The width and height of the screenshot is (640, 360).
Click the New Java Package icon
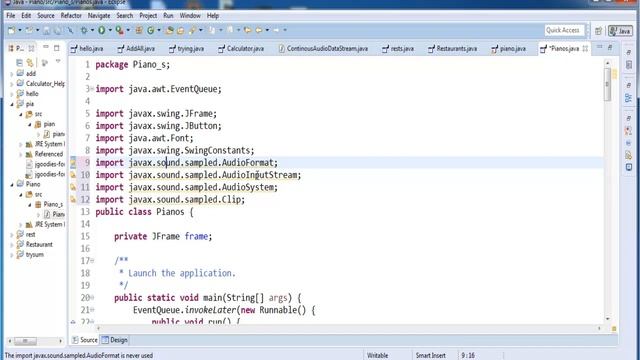[139, 30]
